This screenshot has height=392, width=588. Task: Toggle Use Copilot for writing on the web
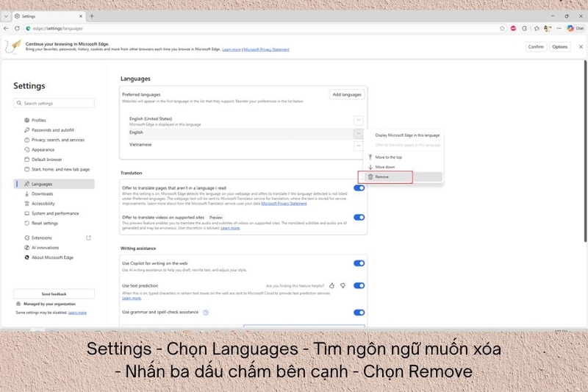click(x=359, y=263)
